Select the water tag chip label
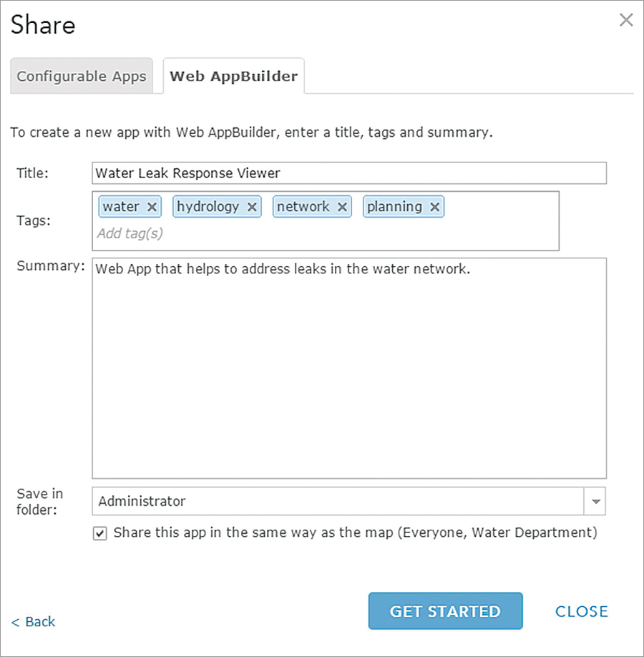The height and width of the screenshot is (657, 644). (121, 207)
